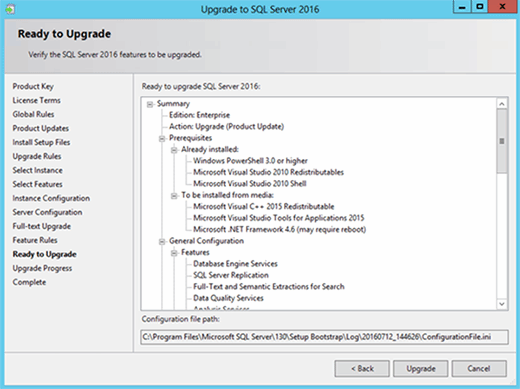Click the setup installer icon in the title bar
This screenshot has width=520, height=389.
10,9
